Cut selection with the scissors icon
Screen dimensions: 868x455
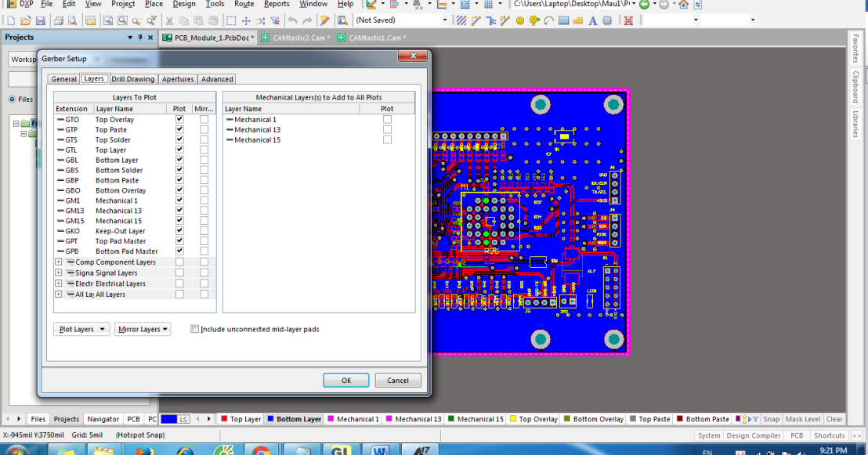pos(169,20)
